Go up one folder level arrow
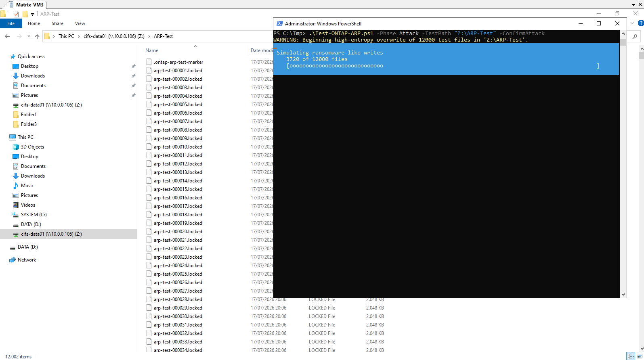The height and width of the screenshot is (360, 644). [37, 36]
